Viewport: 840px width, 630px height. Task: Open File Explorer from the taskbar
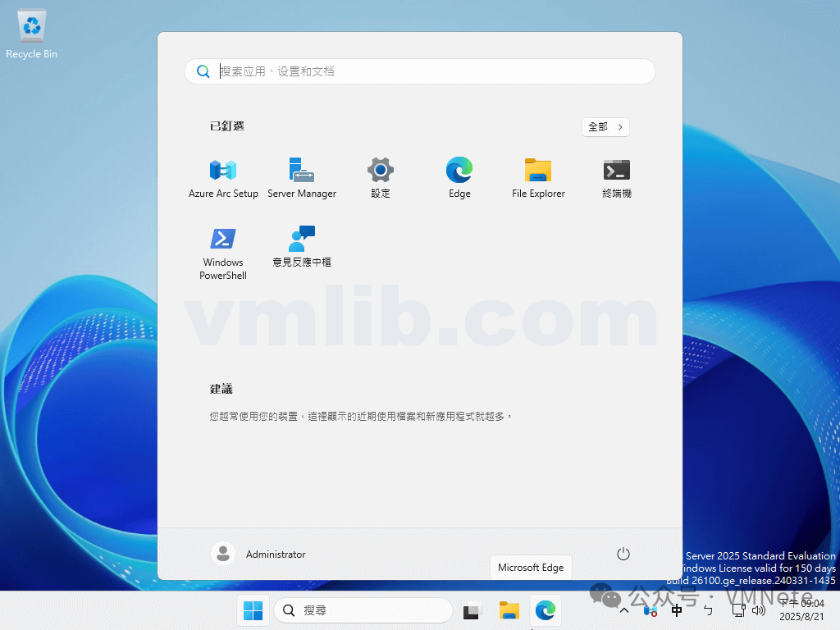509,610
